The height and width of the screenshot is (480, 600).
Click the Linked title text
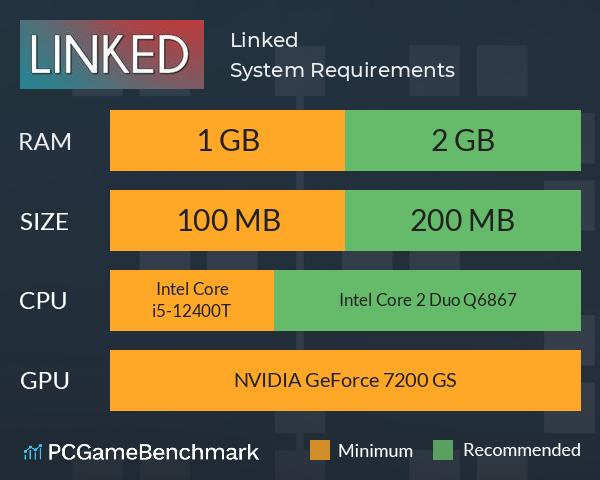pos(264,40)
